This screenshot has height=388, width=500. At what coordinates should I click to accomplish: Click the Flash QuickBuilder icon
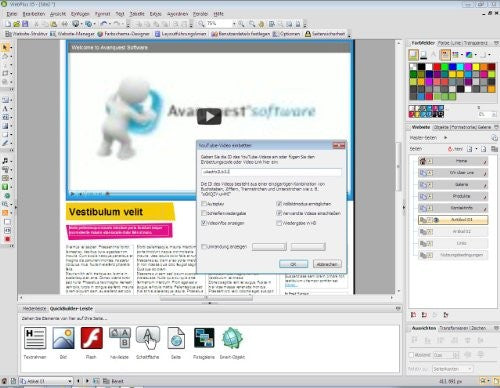(91, 338)
